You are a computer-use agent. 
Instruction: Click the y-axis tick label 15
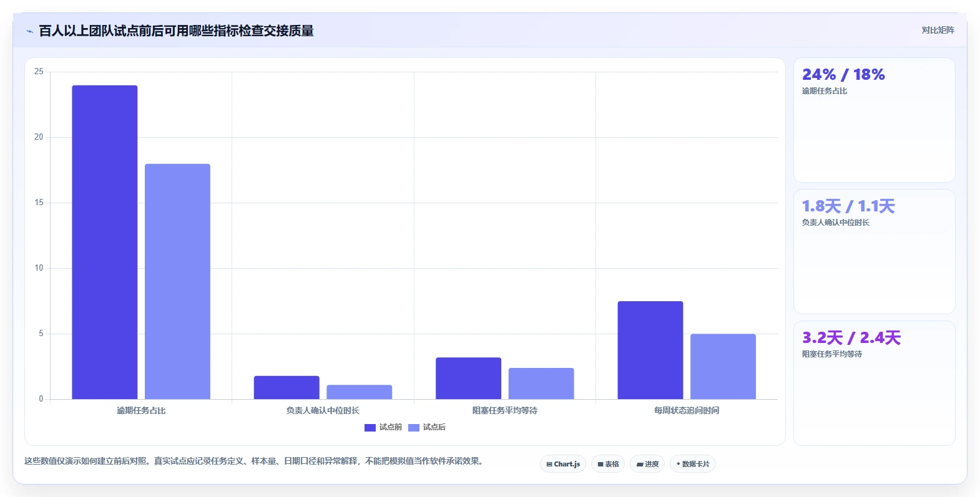pyautogui.click(x=39, y=203)
